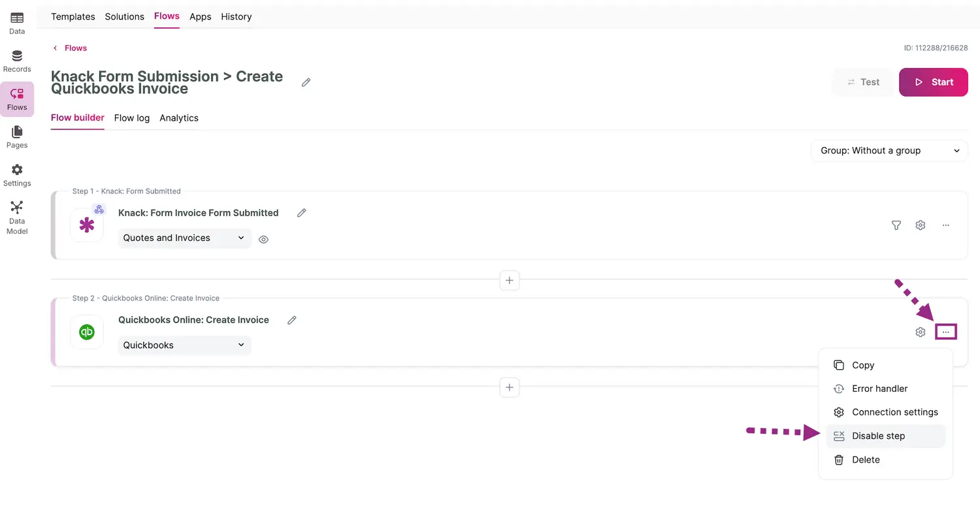The width and height of the screenshot is (980, 505).
Task: Expand Group: Without a group dropdown
Action: pos(889,150)
